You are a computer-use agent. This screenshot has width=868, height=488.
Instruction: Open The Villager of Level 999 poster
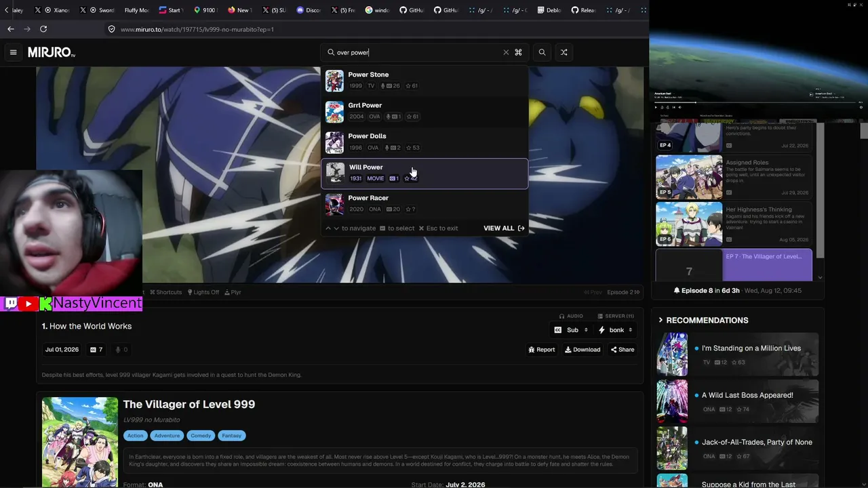click(80, 442)
